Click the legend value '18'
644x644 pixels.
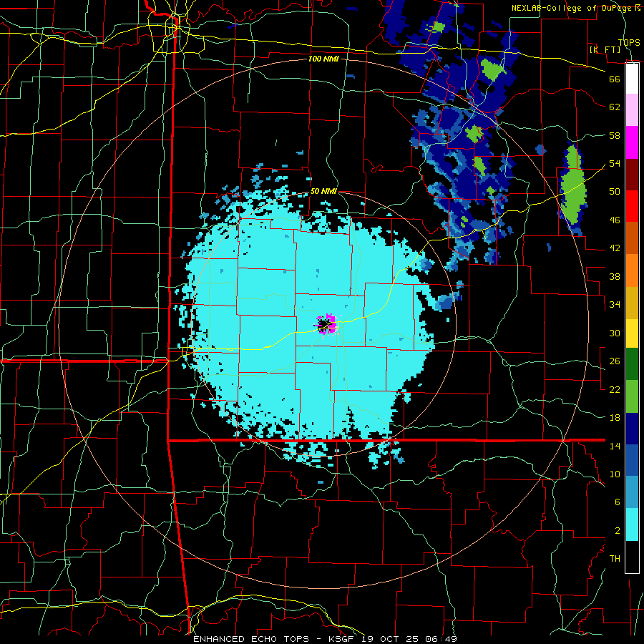[615, 418]
